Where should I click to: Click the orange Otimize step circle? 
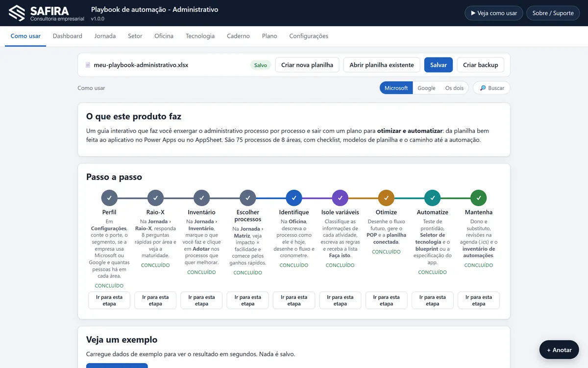pyautogui.click(x=386, y=198)
